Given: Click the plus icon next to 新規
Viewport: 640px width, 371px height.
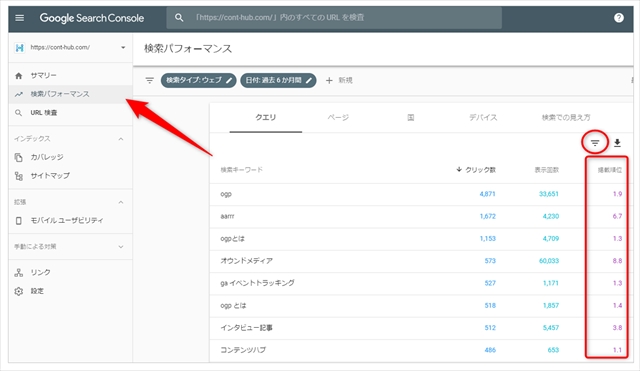Looking at the screenshot, I should coord(329,80).
